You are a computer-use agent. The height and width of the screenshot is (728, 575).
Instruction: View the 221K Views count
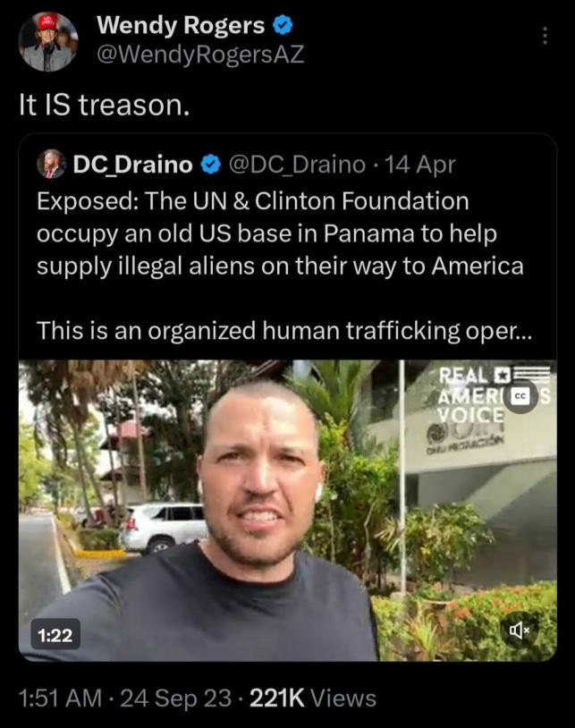[x=313, y=698]
